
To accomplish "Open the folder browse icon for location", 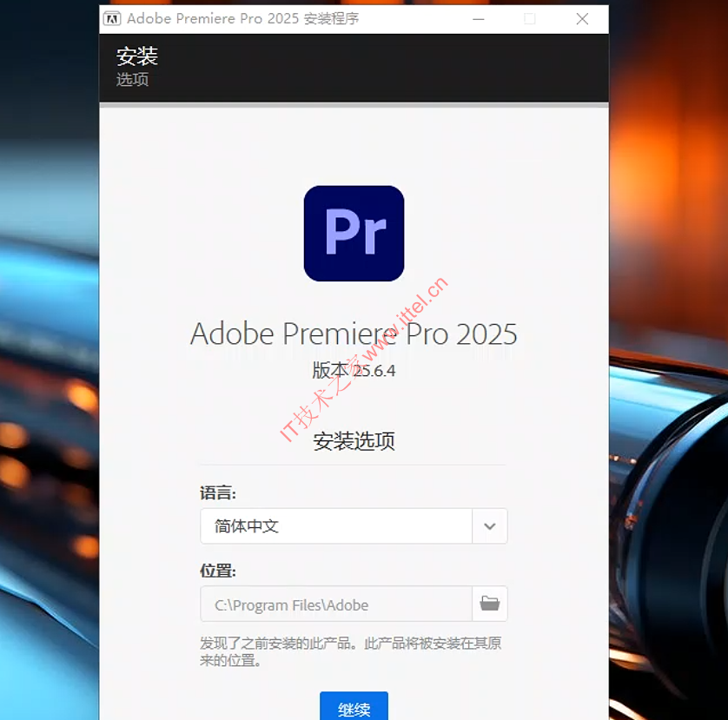I will pyautogui.click(x=490, y=604).
